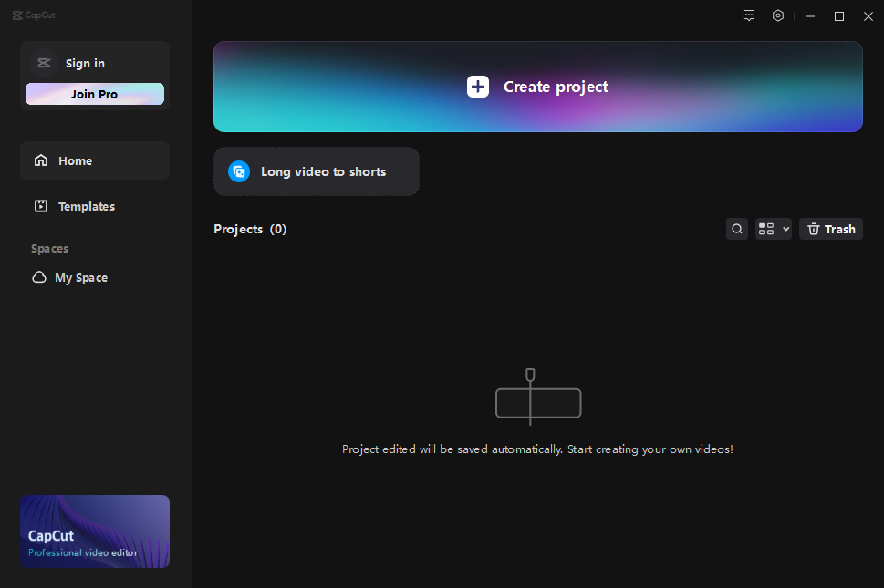Click the Create project plus icon
Viewport: 884px width, 588px height.
tap(477, 87)
